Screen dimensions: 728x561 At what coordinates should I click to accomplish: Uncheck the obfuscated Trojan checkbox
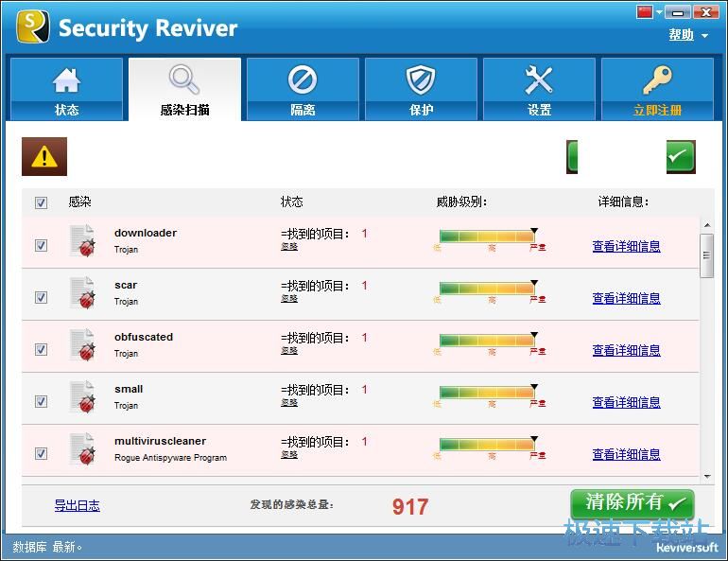[41, 349]
